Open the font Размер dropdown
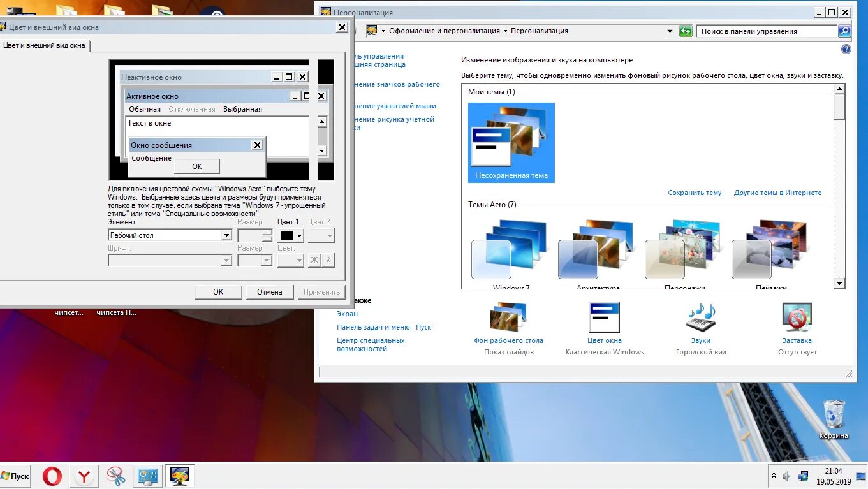Screen dimensions: 868x489 point(254,260)
